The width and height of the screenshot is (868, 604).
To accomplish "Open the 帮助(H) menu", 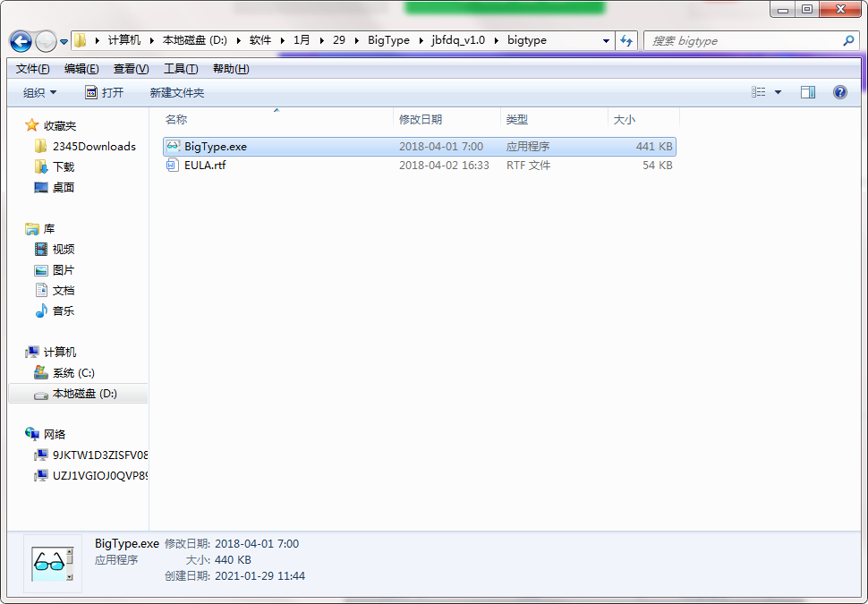I will coord(231,69).
